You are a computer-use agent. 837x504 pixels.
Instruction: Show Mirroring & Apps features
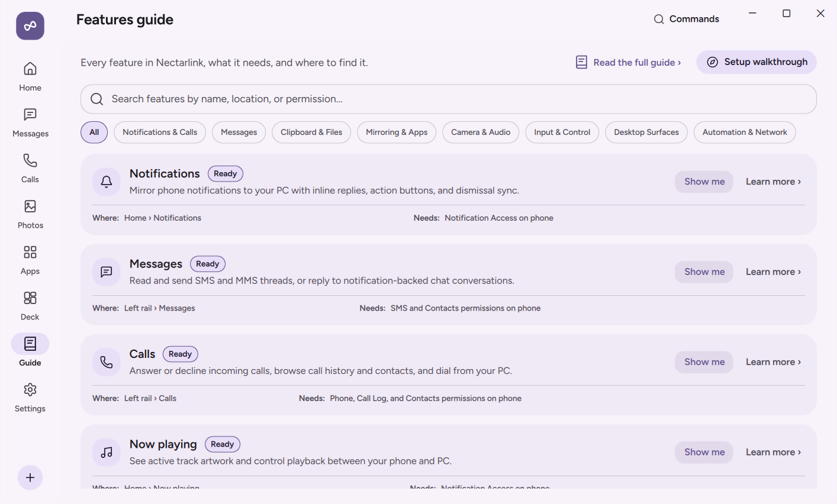[x=397, y=133]
